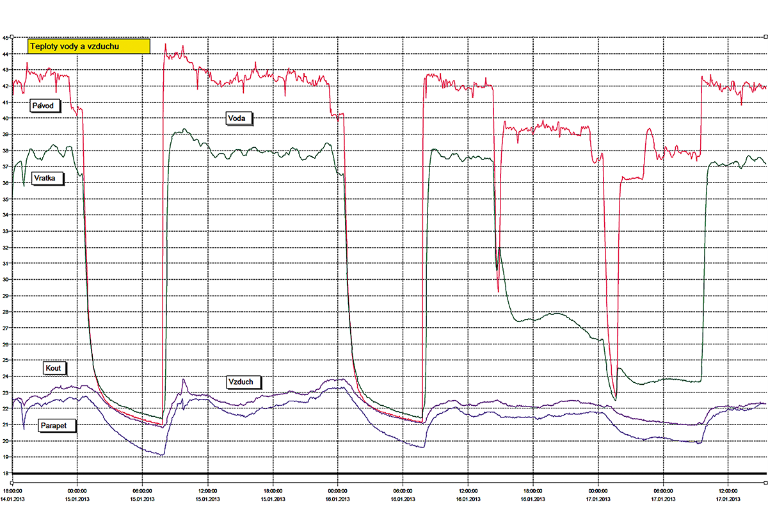Screen dimensions: 768x532
Task: Click x-axis label '18:00:00 16.01.2013'
Action: 532,494
